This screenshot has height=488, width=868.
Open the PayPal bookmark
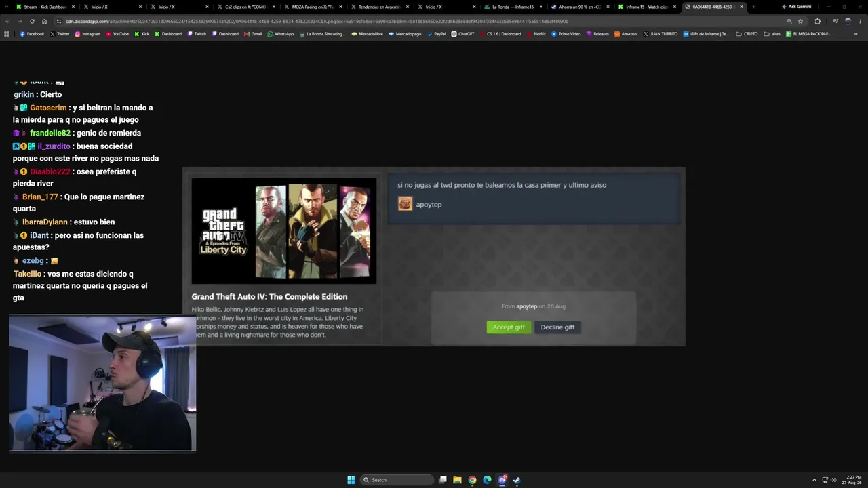click(437, 34)
